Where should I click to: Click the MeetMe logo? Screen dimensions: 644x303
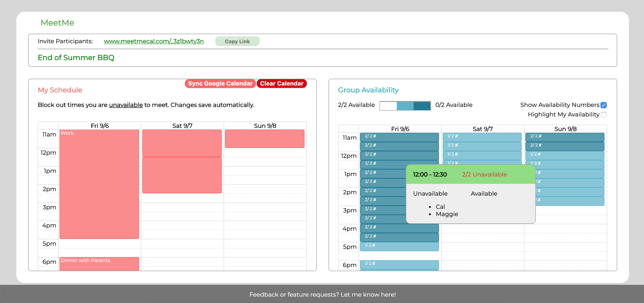(57, 23)
